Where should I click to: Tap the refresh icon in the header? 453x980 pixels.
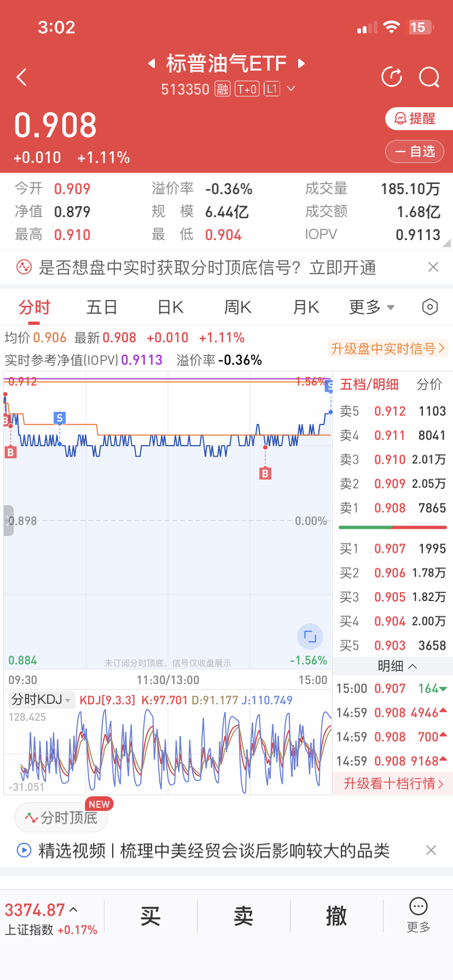pos(392,77)
